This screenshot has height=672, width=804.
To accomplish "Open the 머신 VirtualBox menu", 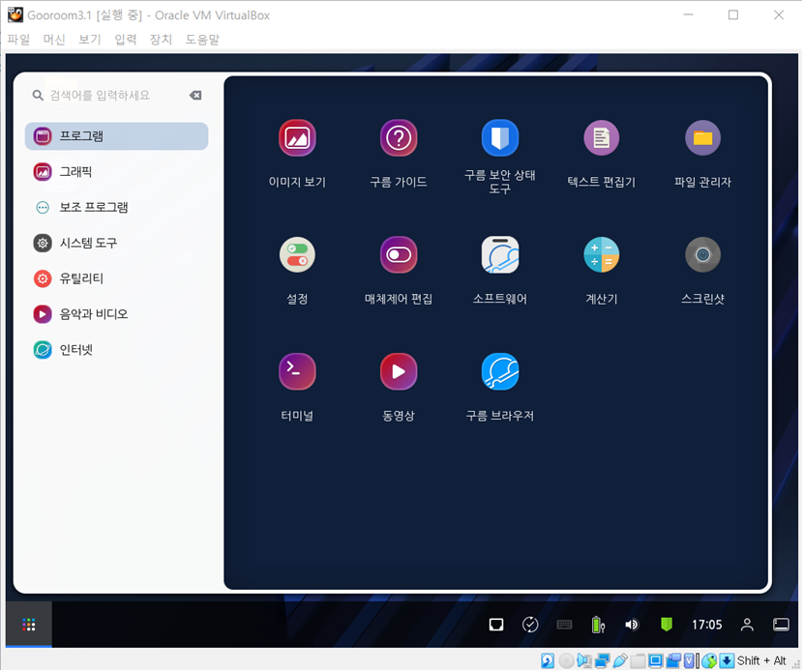I will [x=54, y=40].
